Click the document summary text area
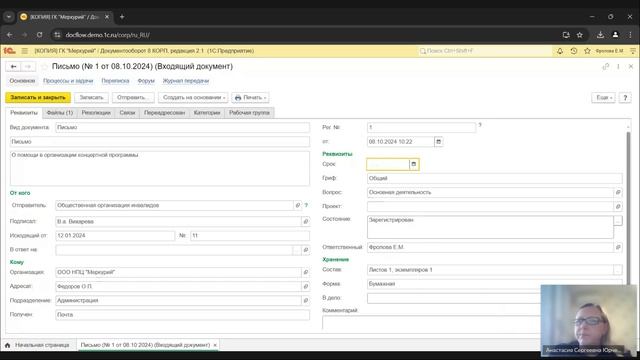 point(160,169)
